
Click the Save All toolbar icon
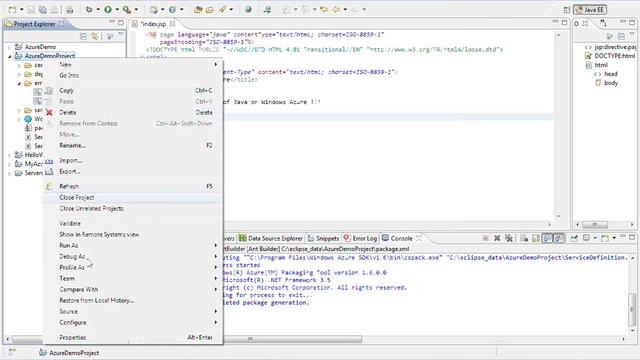tap(42, 9)
